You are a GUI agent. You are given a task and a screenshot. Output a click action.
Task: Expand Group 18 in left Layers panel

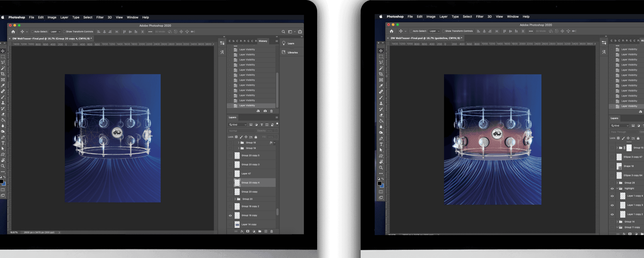pos(239,143)
